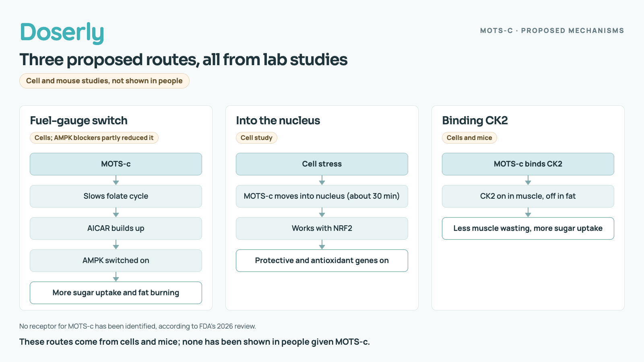644x362 pixels.
Task: Click the Doserly logo
Action: [62, 33]
